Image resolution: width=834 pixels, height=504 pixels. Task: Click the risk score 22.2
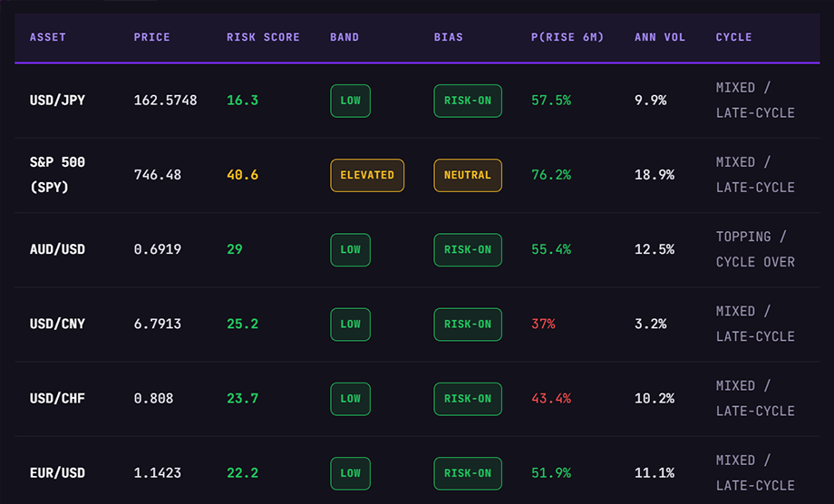pos(243,472)
